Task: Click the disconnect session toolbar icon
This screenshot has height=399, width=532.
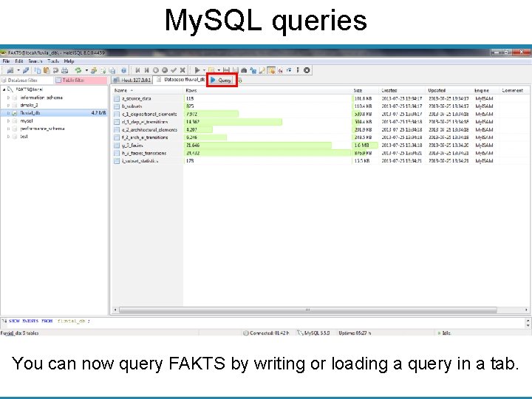Action: click(26, 70)
